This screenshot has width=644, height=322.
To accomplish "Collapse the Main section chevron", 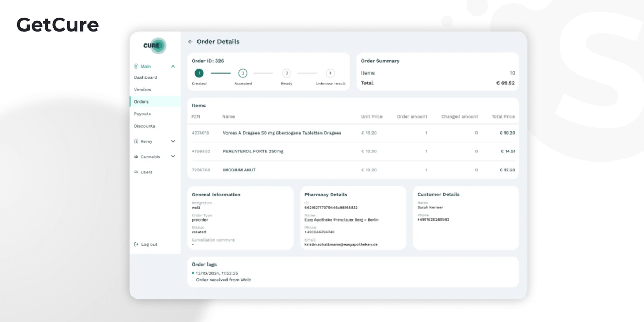I will 173,67.
